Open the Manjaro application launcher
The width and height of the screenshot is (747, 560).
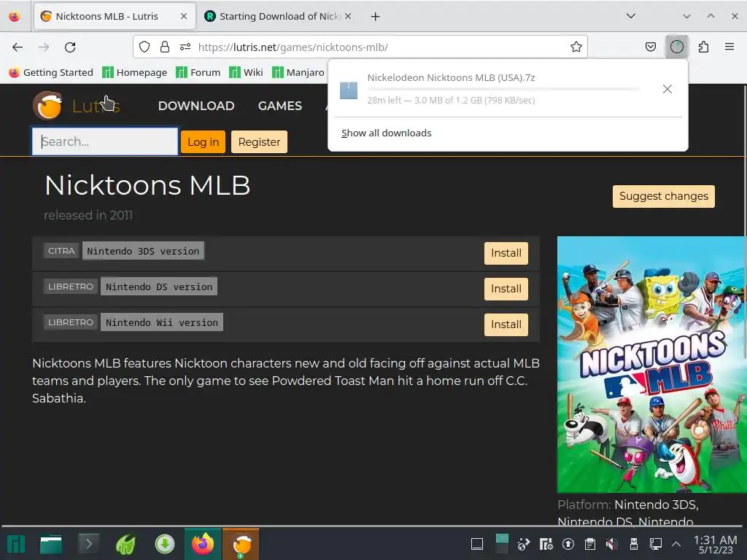[x=16, y=544]
